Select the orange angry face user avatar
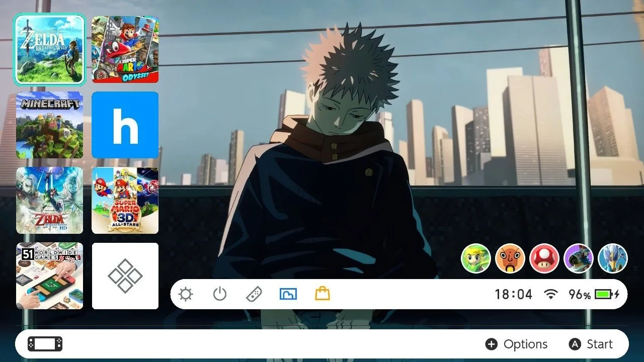This screenshot has height=362, width=644. (510, 258)
